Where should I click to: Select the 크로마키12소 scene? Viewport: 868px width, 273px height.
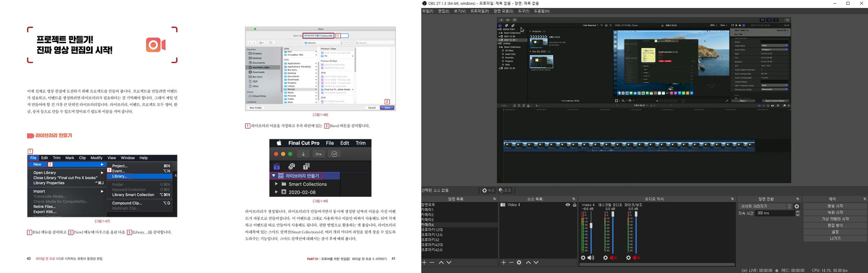pos(459,235)
